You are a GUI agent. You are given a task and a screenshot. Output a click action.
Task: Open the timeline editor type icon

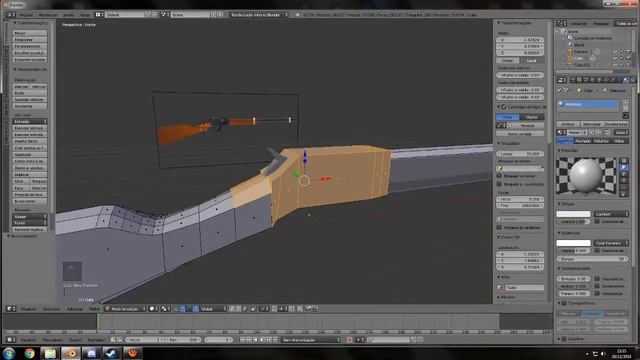click(10, 340)
